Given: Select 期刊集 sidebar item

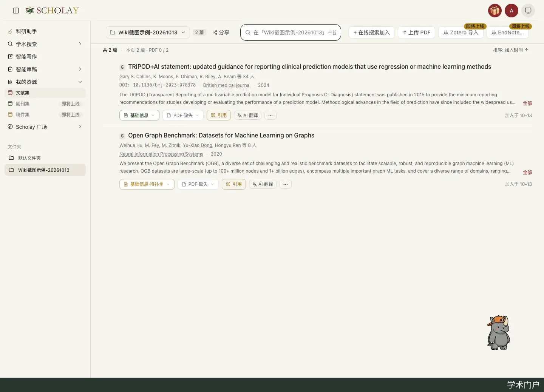Looking at the screenshot, I should click(x=45, y=103).
